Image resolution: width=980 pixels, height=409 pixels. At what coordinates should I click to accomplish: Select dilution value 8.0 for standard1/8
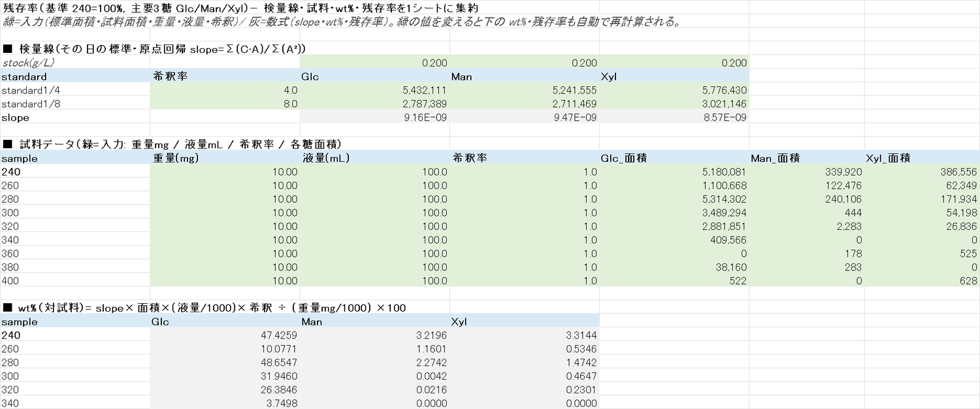225,104
